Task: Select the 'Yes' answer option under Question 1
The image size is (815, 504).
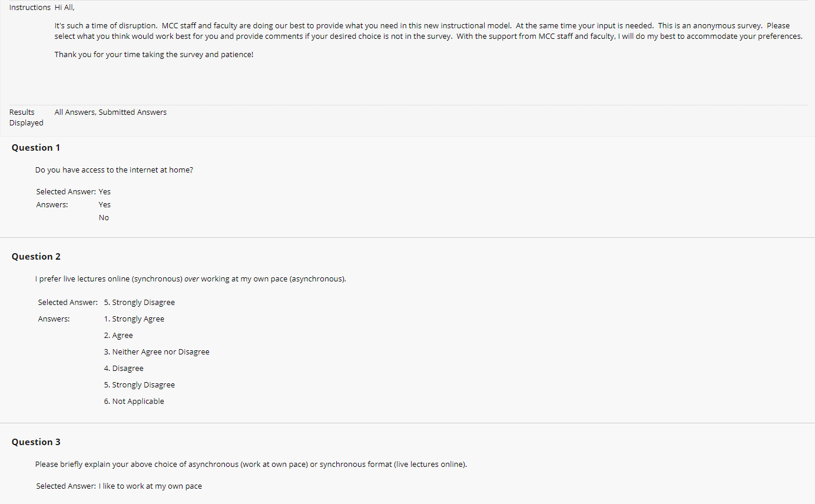Action: (x=105, y=205)
